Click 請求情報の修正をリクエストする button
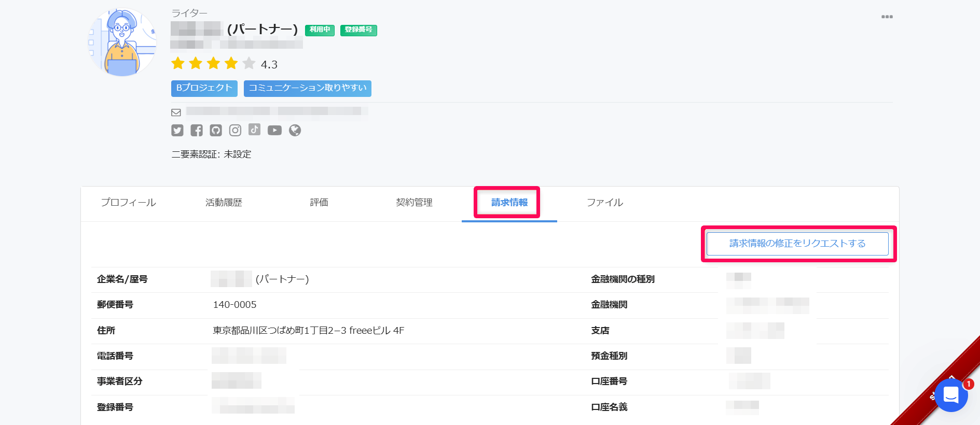Image resolution: width=980 pixels, height=425 pixels. tap(797, 244)
